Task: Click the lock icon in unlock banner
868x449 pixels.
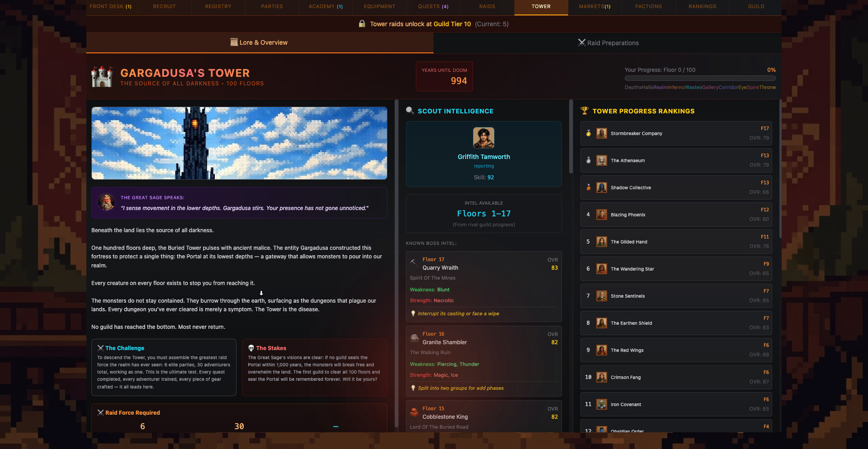Action: 362,24
